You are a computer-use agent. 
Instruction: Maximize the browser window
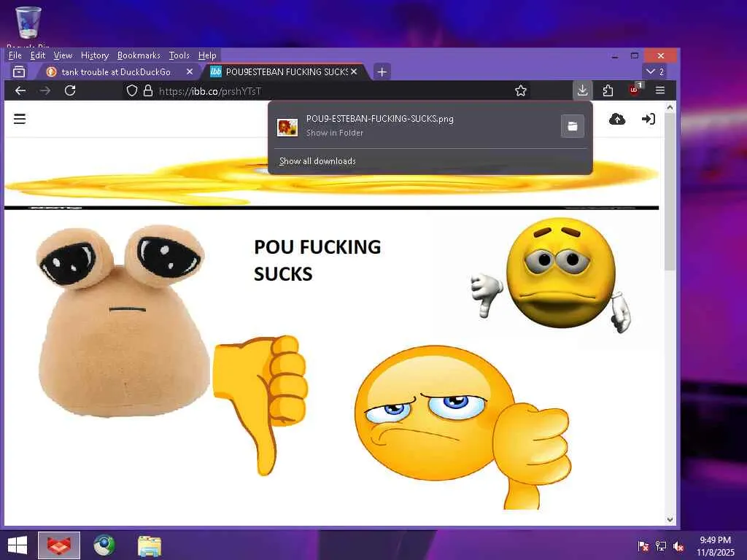pyautogui.click(x=635, y=55)
